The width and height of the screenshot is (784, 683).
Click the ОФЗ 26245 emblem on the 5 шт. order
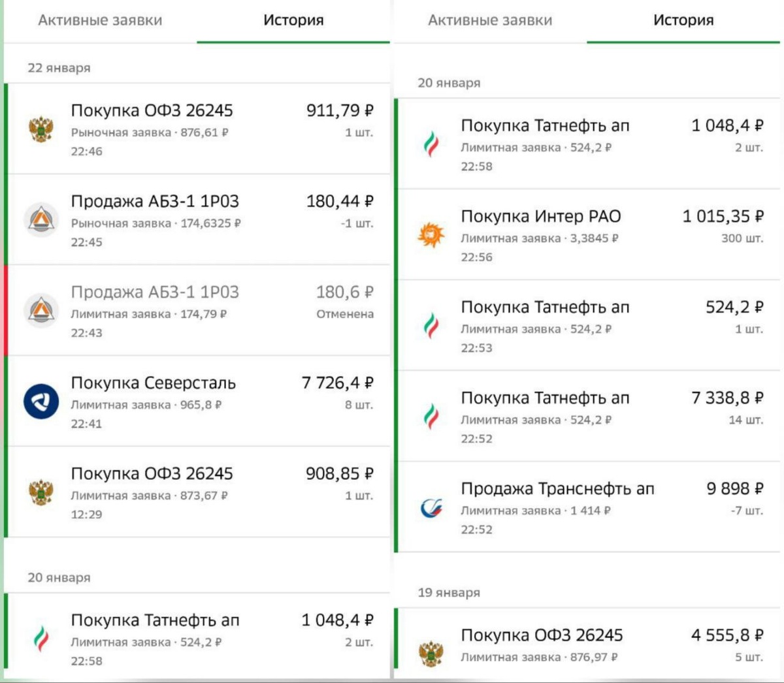(431, 652)
